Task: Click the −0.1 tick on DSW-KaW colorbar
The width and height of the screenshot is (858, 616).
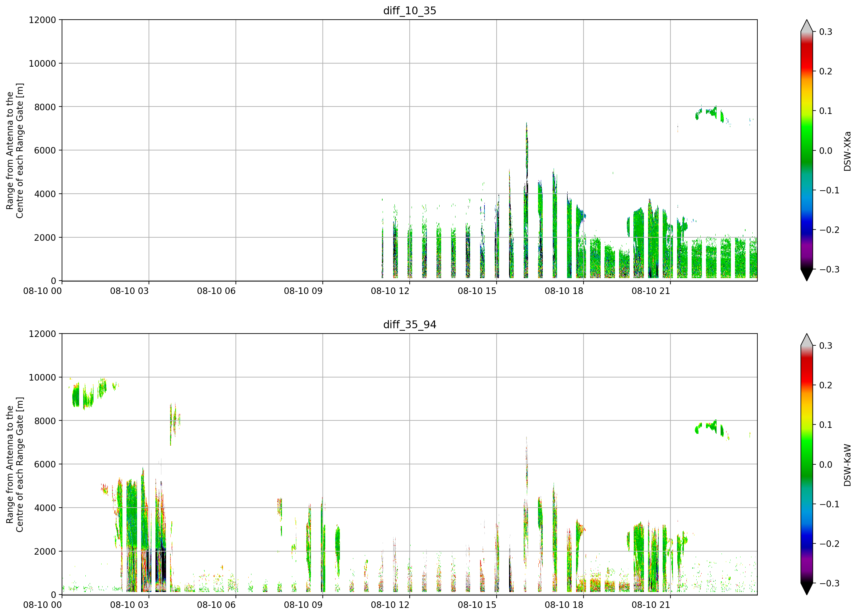Action: (829, 504)
